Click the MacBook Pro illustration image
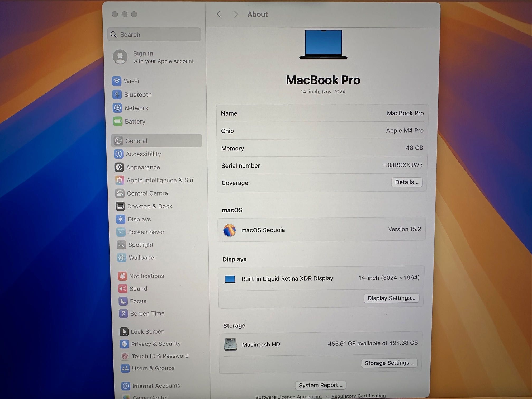 323,44
